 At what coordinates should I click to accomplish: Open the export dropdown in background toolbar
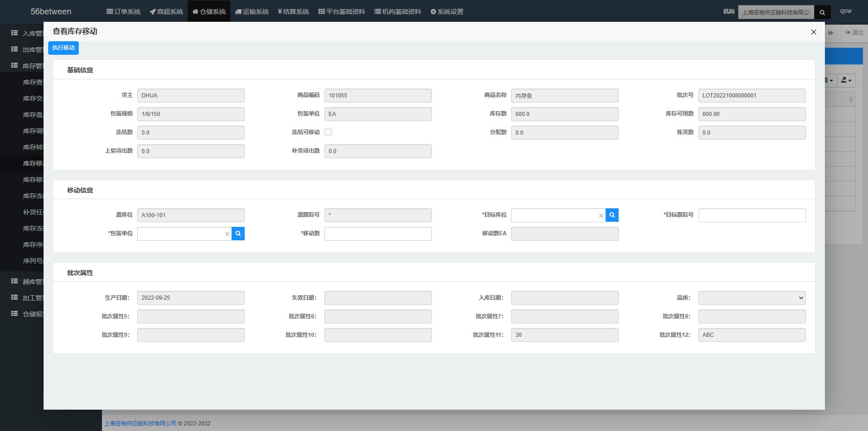coord(846,80)
